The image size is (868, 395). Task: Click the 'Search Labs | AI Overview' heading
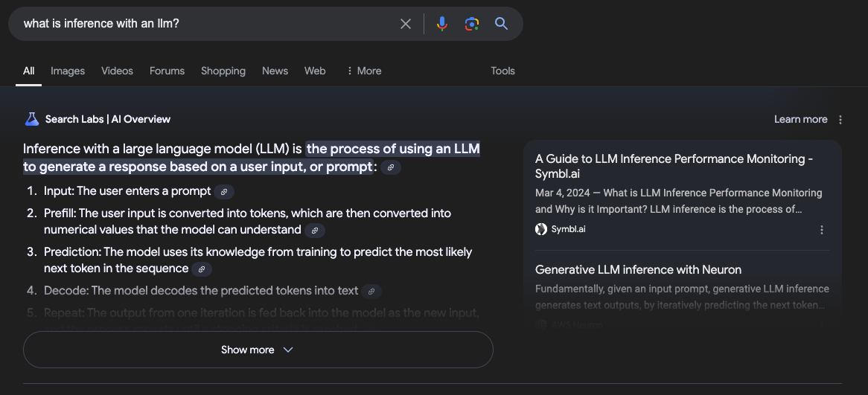tap(108, 119)
